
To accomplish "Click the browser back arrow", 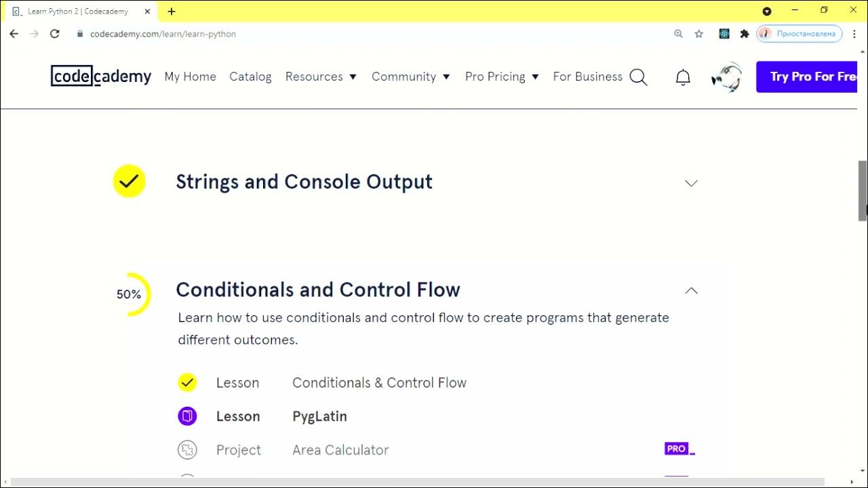I will pos(14,34).
